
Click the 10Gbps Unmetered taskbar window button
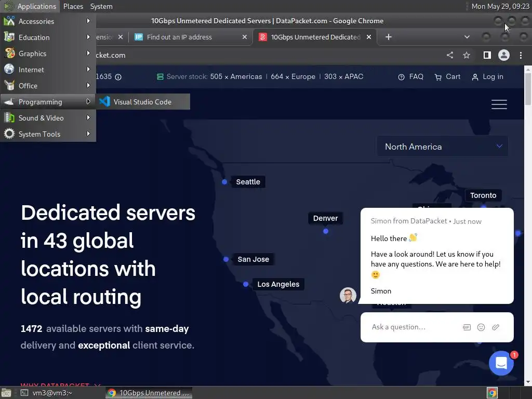(149, 393)
